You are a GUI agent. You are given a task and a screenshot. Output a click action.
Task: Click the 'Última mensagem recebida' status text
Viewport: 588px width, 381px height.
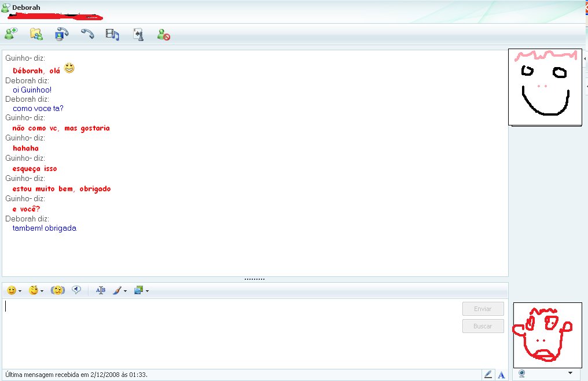pyautogui.click(x=76, y=375)
